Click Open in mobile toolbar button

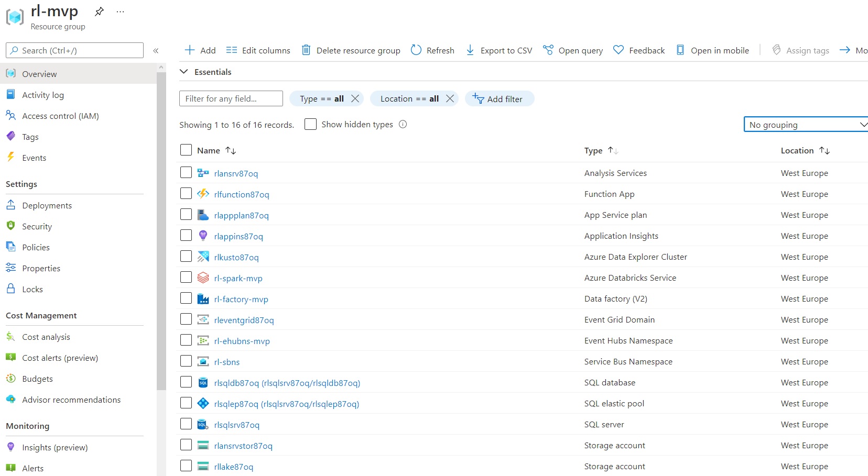[x=712, y=50]
